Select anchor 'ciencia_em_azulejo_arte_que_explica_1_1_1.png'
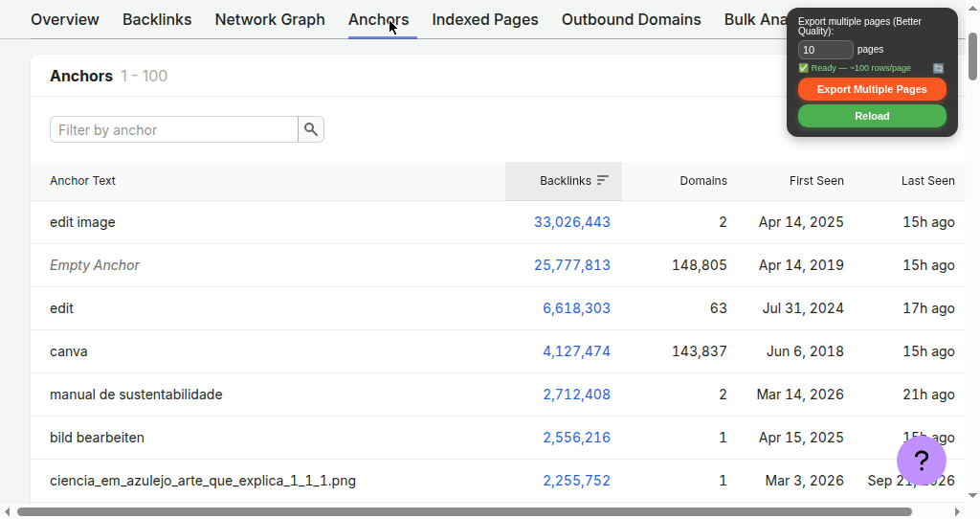Screen dimensions: 980x519 point(203,481)
